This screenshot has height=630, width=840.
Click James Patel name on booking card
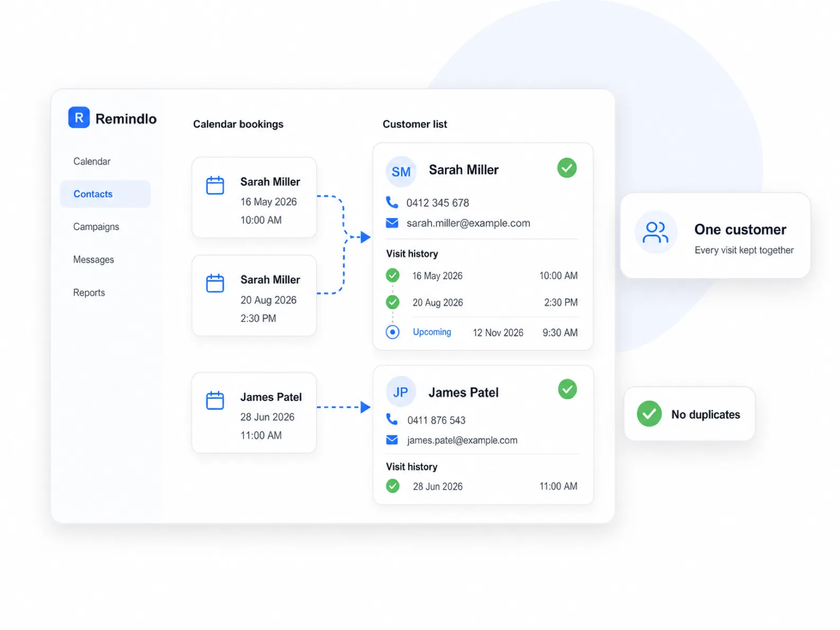271,397
